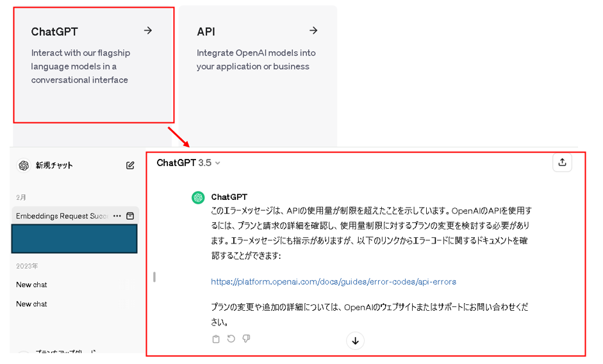Screen dimensions: 603x364
Task: Open the share chat upload icon
Action: [x=562, y=163]
